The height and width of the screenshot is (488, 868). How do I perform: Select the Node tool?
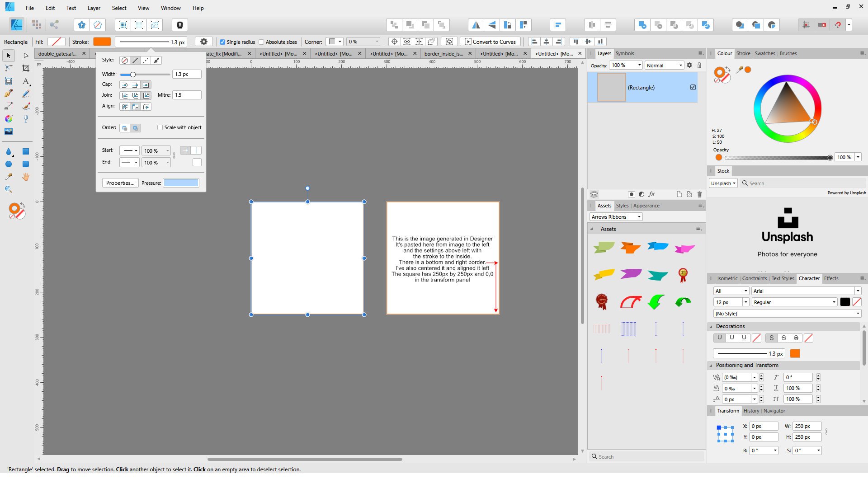click(26, 56)
